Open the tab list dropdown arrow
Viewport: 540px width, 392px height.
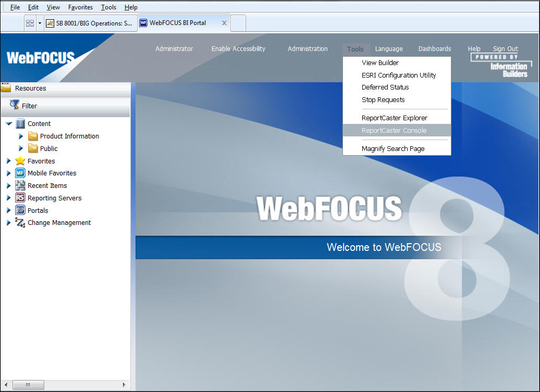(40, 23)
